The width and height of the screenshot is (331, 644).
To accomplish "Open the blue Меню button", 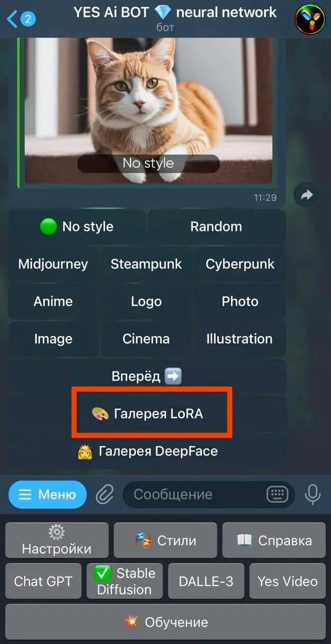I will [x=48, y=494].
